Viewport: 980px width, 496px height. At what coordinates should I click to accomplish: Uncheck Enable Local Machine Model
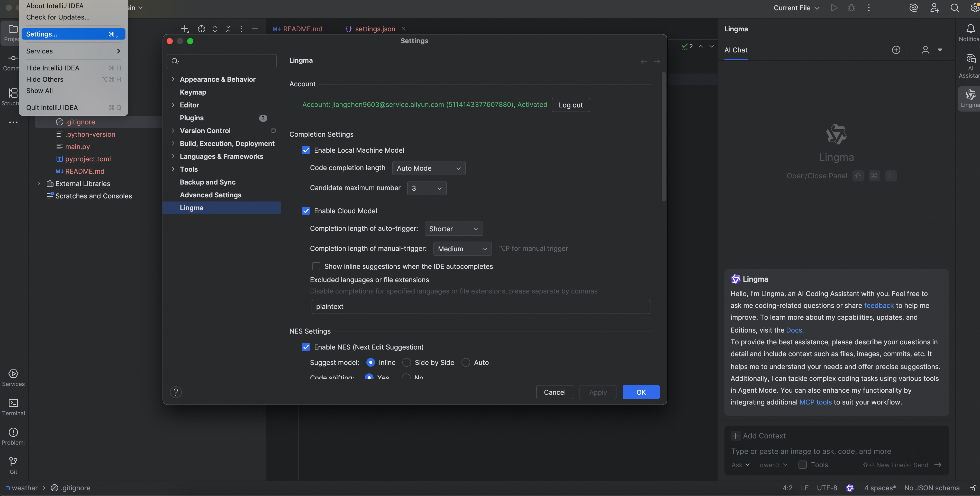(x=306, y=150)
